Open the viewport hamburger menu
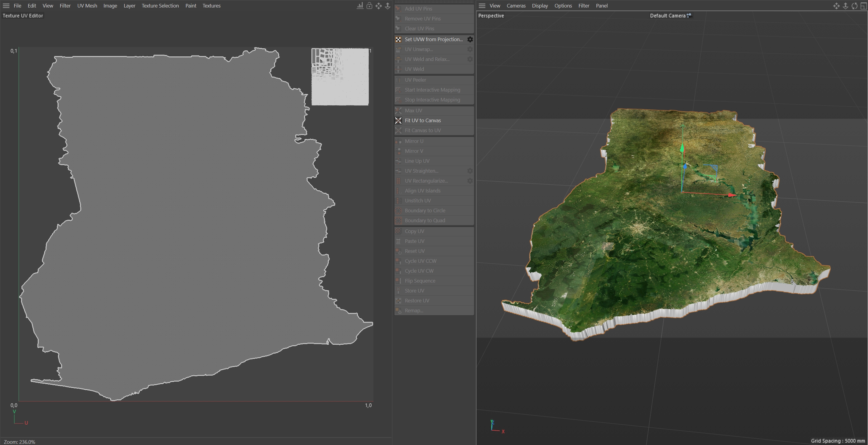This screenshot has width=868, height=445. pyautogui.click(x=482, y=6)
